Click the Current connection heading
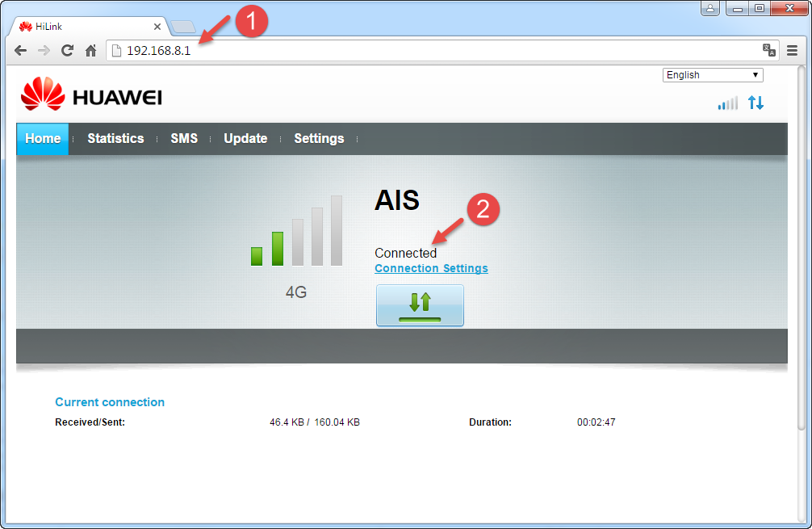Image resolution: width=812 pixels, height=529 pixels. pos(110,402)
